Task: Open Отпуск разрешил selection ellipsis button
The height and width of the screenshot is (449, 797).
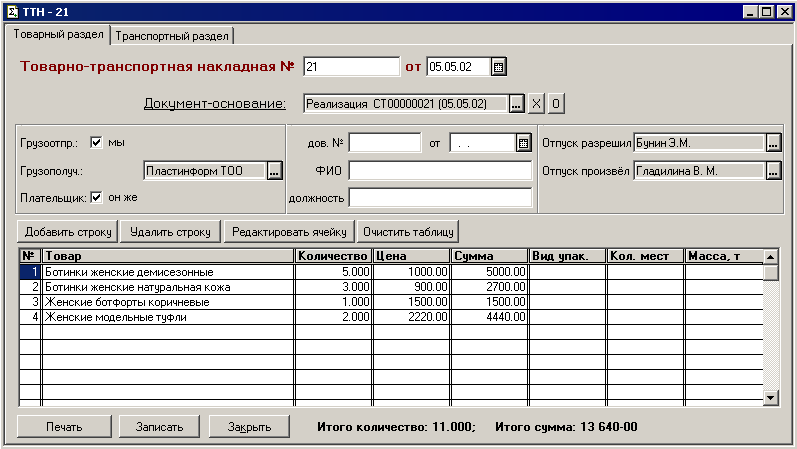Action: pyautogui.click(x=773, y=143)
